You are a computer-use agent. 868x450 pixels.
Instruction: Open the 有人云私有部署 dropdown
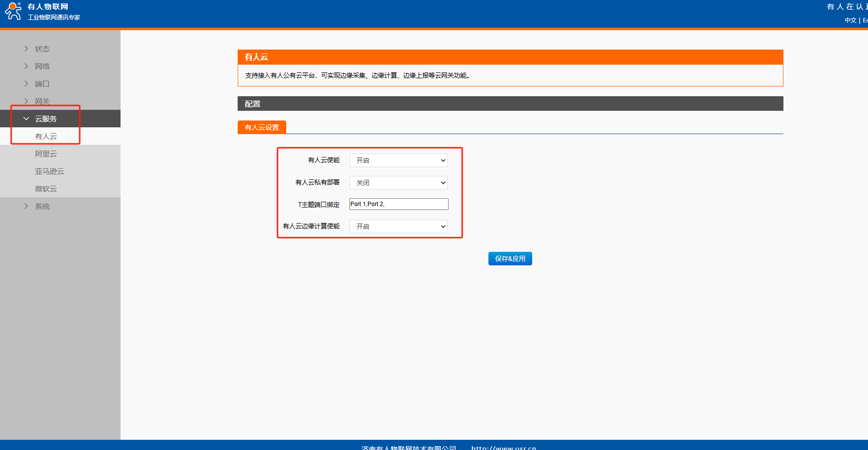click(x=398, y=183)
